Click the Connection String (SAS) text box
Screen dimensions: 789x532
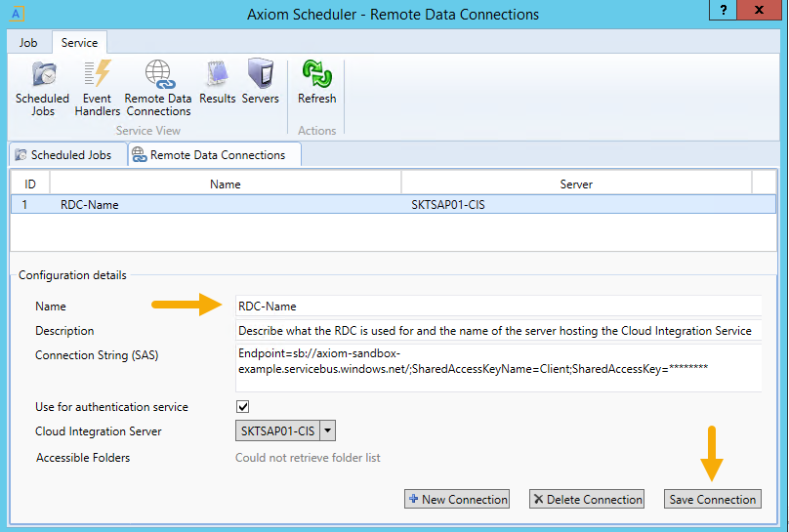click(498, 368)
